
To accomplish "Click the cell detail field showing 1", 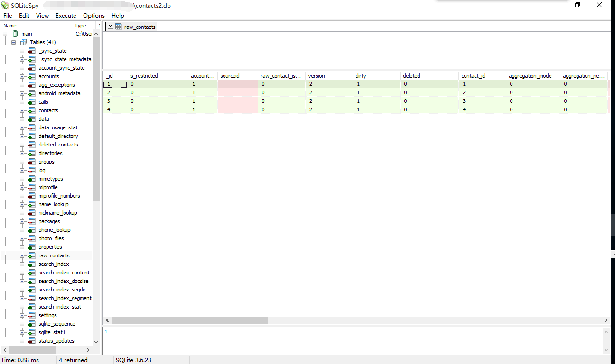I will pos(353,340).
